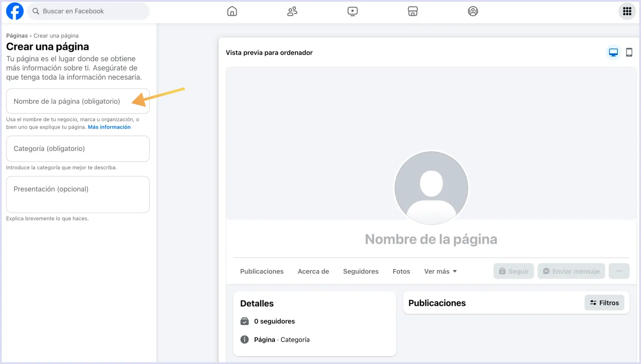The width and height of the screenshot is (641, 364).
Task: Expand the Ver más dropdown
Action: [x=440, y=271]
